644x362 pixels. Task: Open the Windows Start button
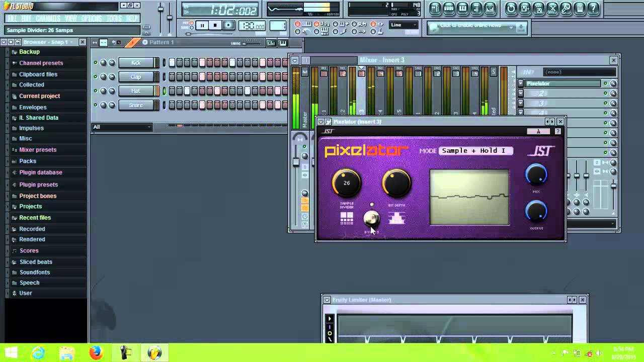(11, 353)
